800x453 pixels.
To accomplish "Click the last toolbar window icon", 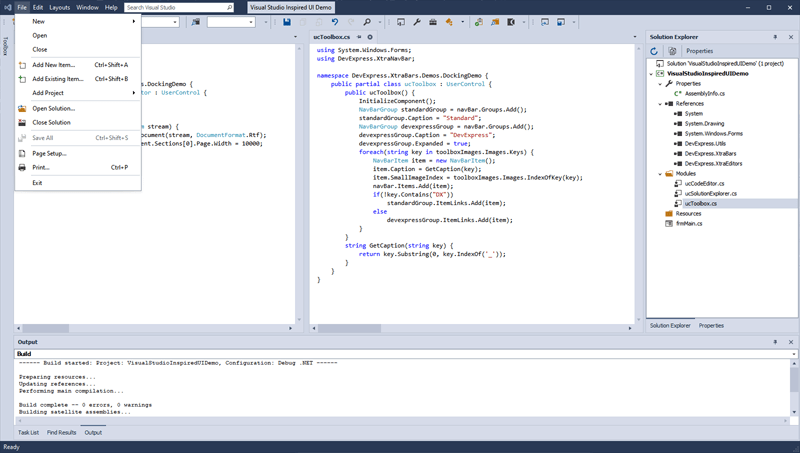I will pos(561,22).
